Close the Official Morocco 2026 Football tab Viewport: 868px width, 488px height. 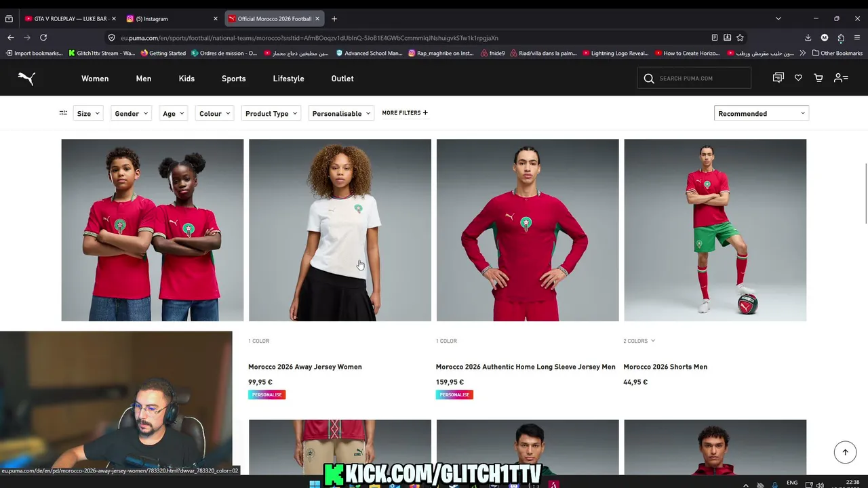click(317, 19)
